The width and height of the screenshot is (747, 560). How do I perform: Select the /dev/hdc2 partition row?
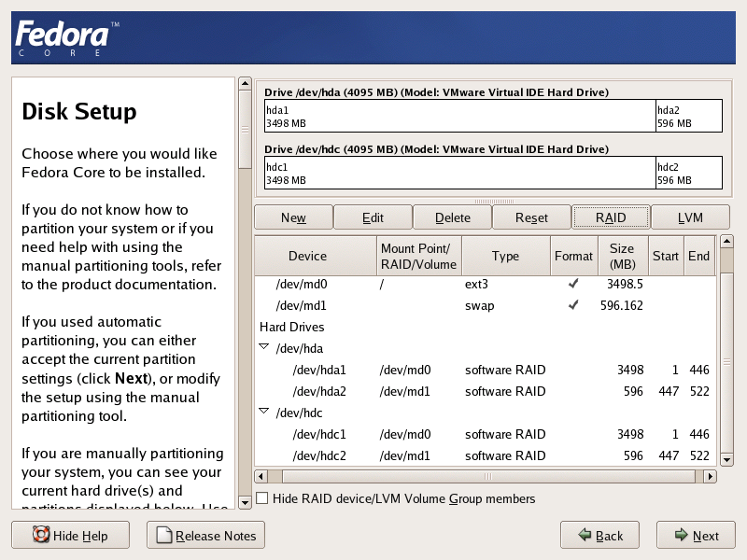tap(485, 455)
